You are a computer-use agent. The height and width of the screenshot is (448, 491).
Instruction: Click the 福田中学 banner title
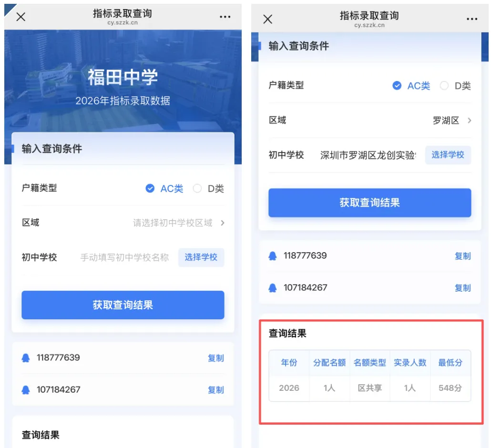[123, 77]
